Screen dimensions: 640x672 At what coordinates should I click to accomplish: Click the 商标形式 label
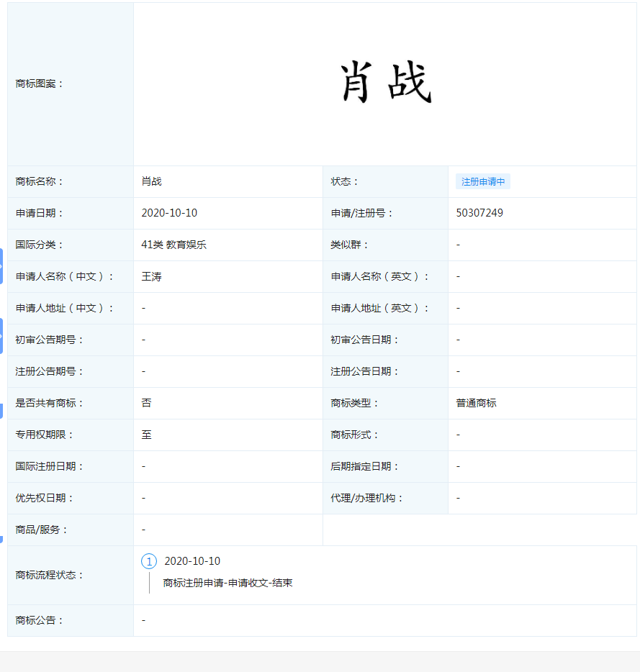[x=354, y=435]
